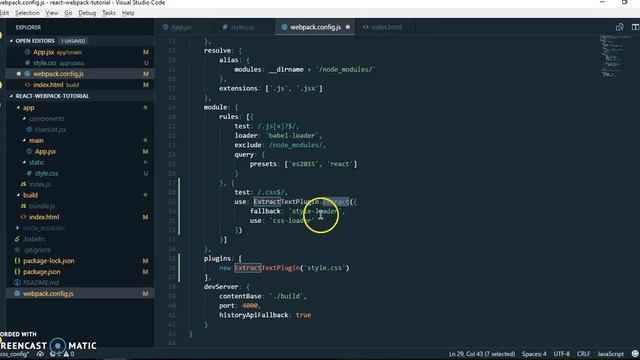The image size is (640, 360).
Task: Click the feedback smiley icon in status bar
Action: tap(635, 353)
